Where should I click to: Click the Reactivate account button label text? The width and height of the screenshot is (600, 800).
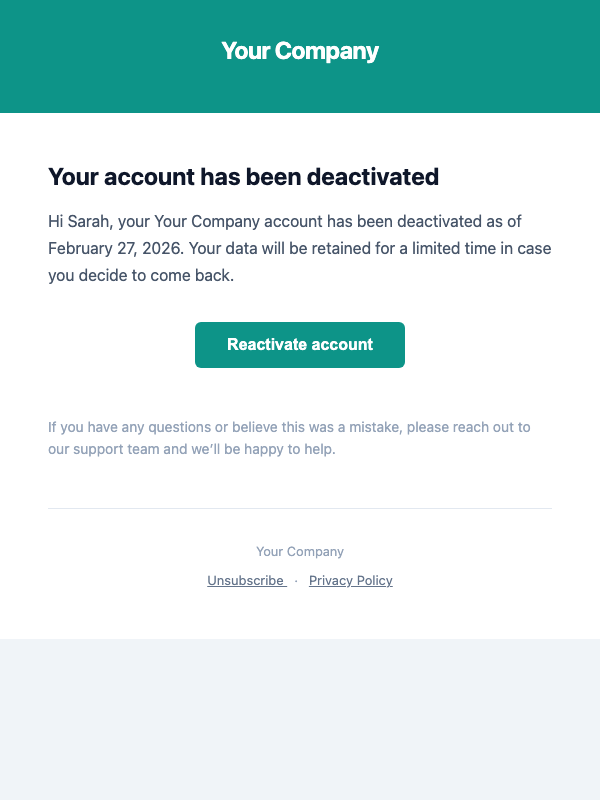300,344
